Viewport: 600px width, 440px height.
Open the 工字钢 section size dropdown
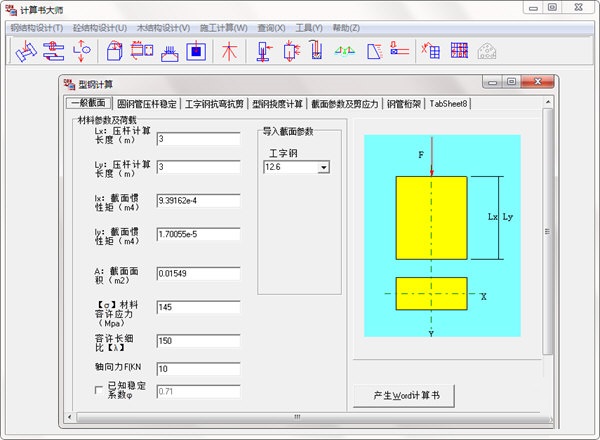322,168
